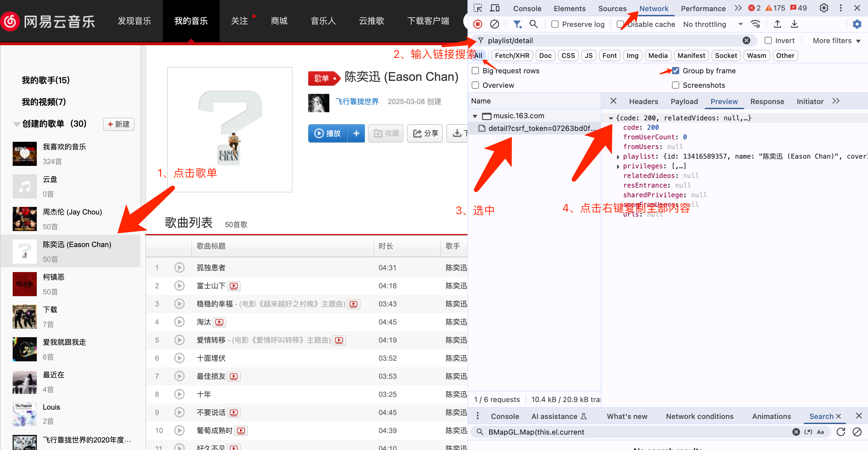Open the No throttling dropdown
Image resolution: width=868 pixels, height=450 pixels.
point(712,24)
